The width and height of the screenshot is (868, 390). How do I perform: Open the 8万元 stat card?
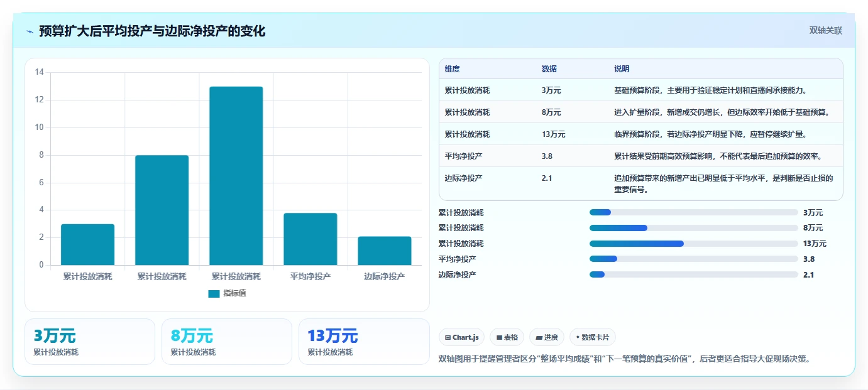227,342
